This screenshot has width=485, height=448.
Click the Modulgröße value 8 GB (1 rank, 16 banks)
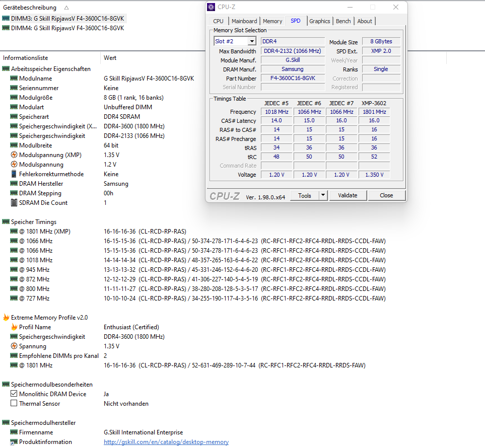point(133,97)
